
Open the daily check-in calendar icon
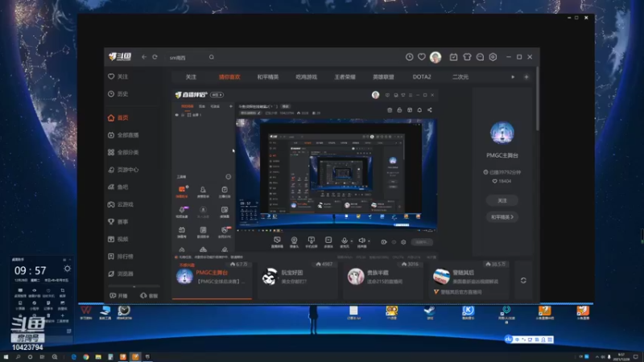[x=453, y=57]
